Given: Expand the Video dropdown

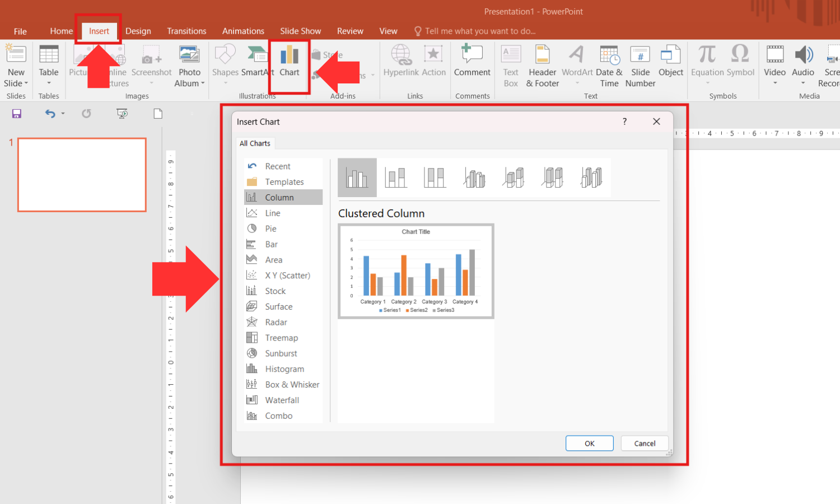Looking at the screenshot, I should pyautogui.click(x=775, y=83).
